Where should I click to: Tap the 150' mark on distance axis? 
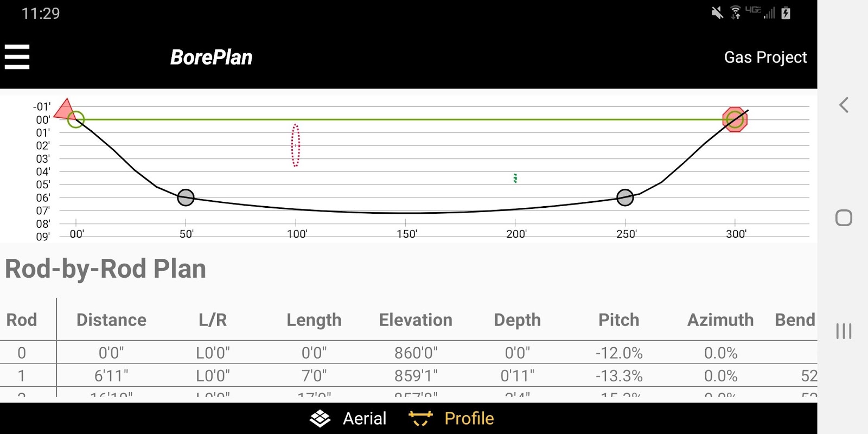[406, 234]
